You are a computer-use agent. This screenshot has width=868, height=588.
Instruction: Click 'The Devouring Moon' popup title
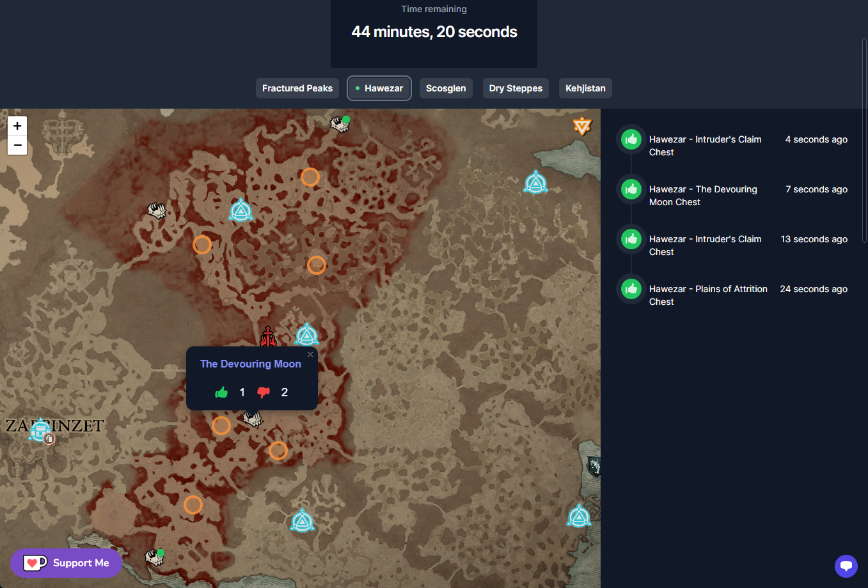tap(251, 364)
